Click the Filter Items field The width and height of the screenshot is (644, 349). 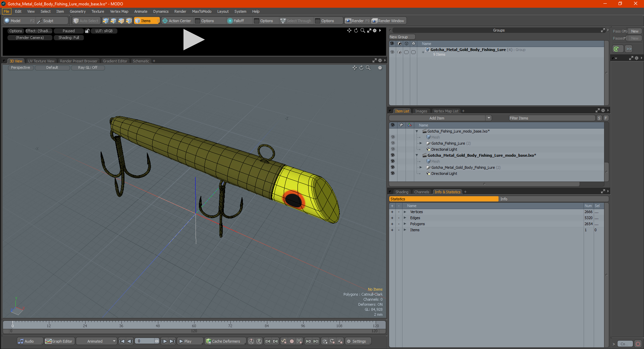coord(552,118)
